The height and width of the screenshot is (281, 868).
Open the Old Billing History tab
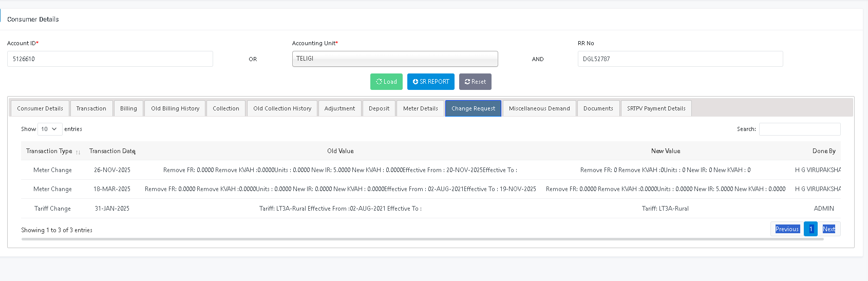175,108
